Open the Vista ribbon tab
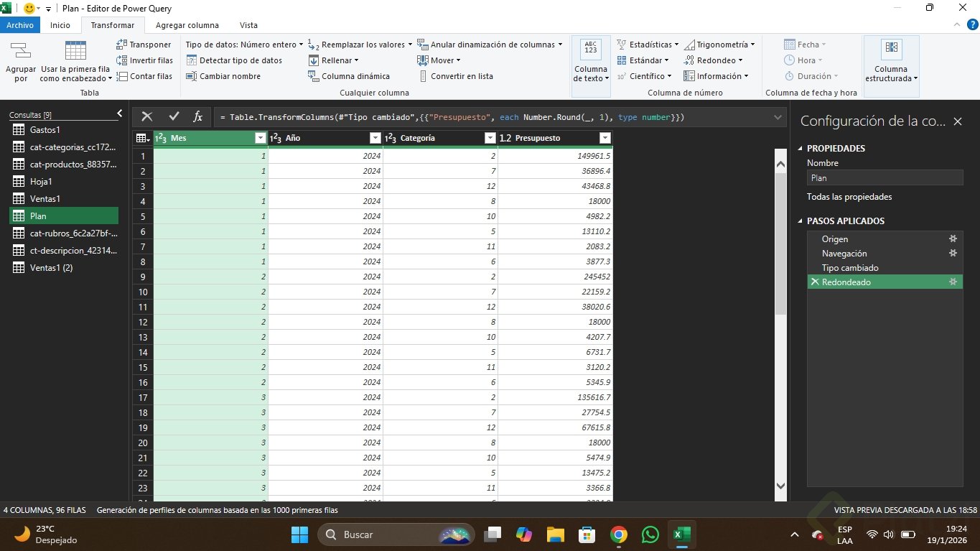This screenshot has height=551, width=980. [248, 25]
